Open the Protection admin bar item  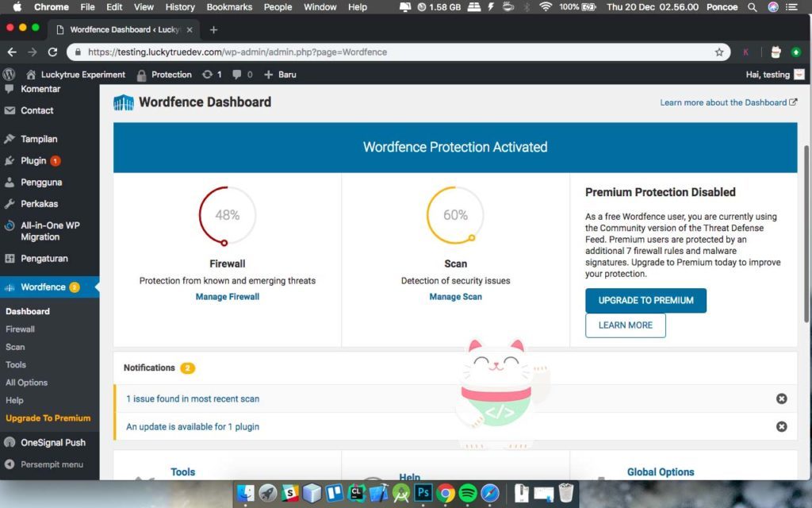[164, 75]
